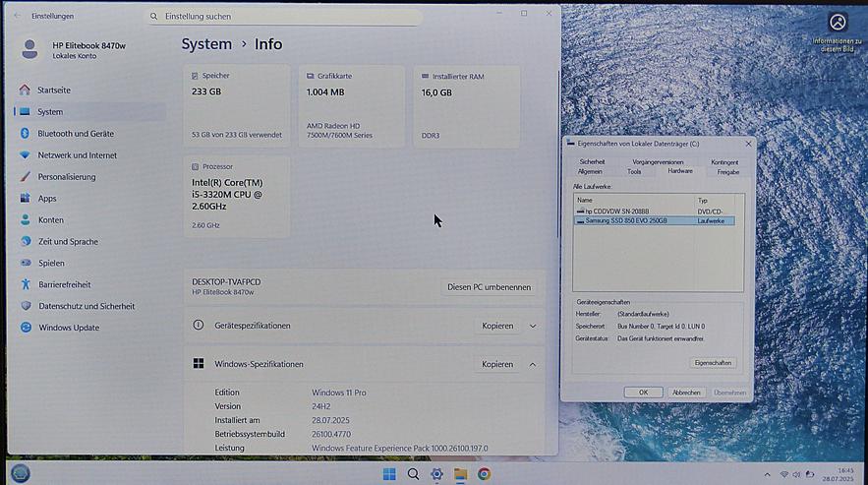This screenshot has width=868, height=485.
Task: Switch to Freigabe tab
Action: [x=727, y=172]
